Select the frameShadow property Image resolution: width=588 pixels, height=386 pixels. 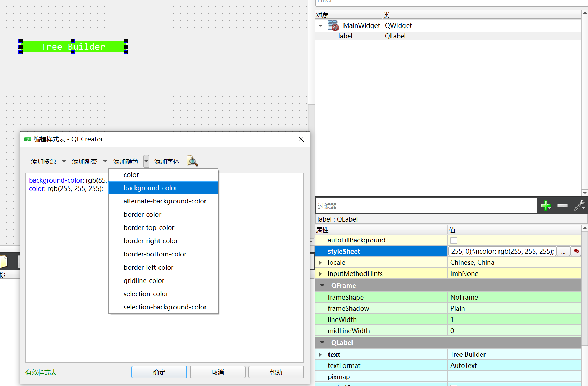click(381, 308)
